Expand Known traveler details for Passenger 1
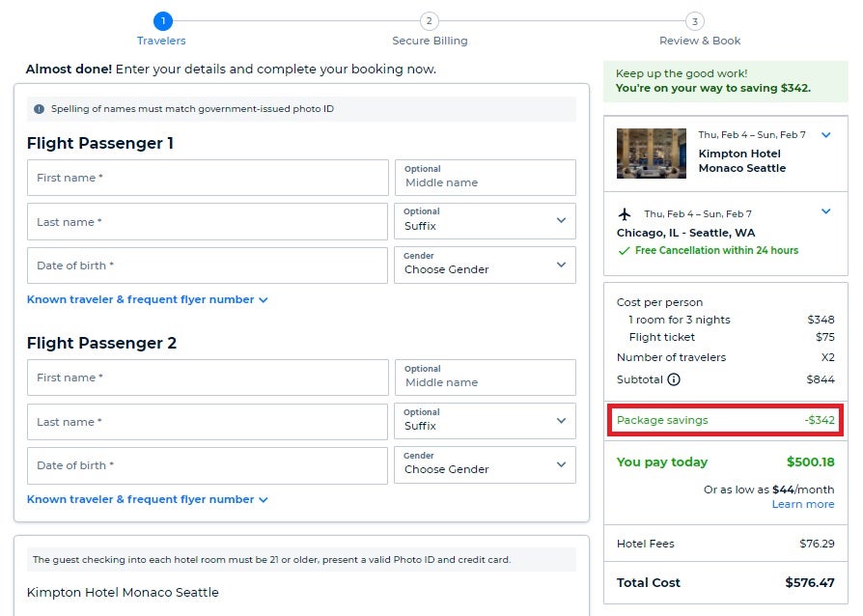Image resolution: width=863 pixels, height=616 pixels. click(x=142, y=299)
